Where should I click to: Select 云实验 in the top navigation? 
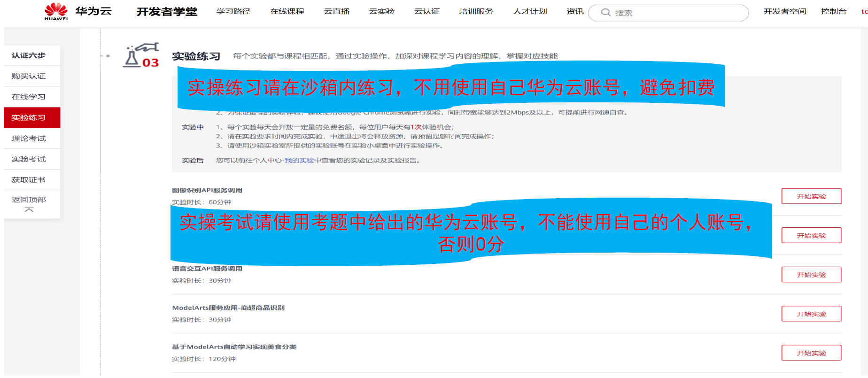pos(382,11)
